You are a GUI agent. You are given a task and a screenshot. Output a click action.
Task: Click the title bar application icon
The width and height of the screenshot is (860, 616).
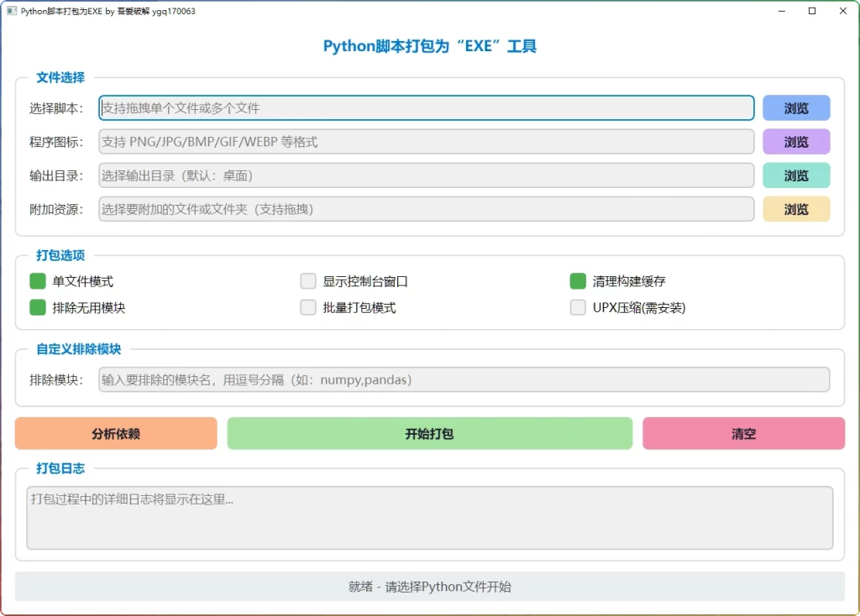click(13, 11)
